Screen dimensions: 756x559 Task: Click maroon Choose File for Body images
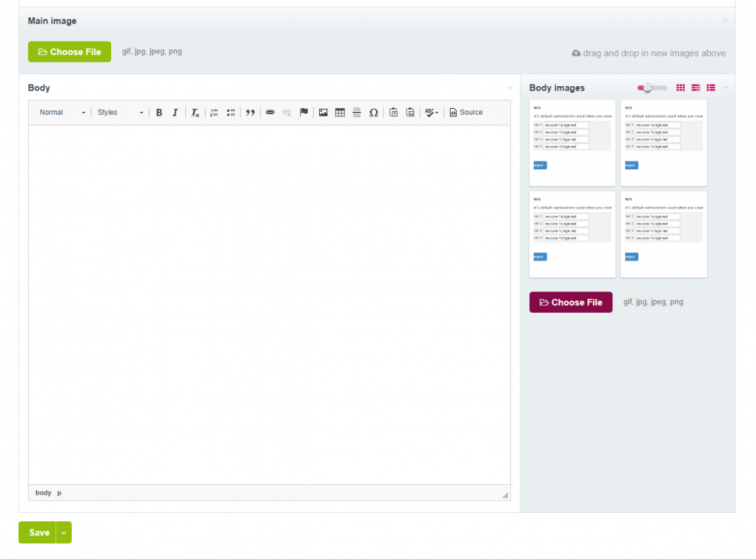[x=571, y=302]
